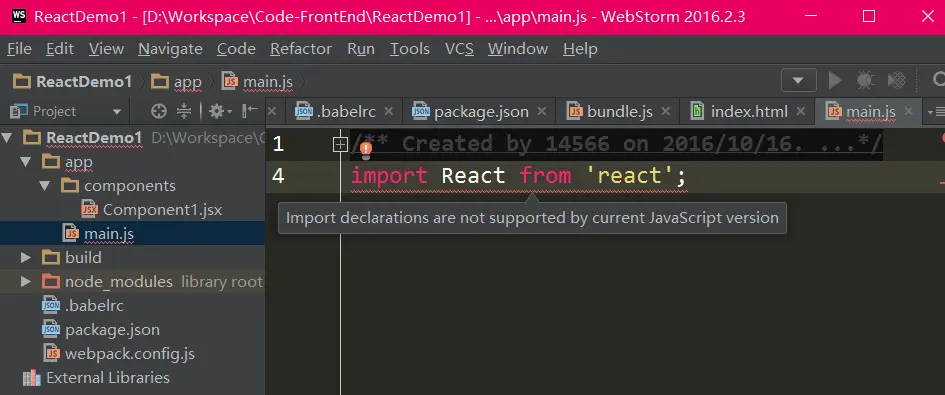945x395 pixels.
Task: Click the Debug bug icon
Action: (x=865, y=80)
